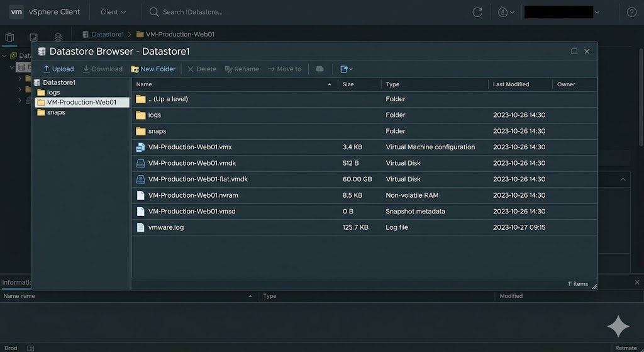Click the flat.vmdk disk icon
Viewport: 644px width, 352px height.
tap(140, 179)
